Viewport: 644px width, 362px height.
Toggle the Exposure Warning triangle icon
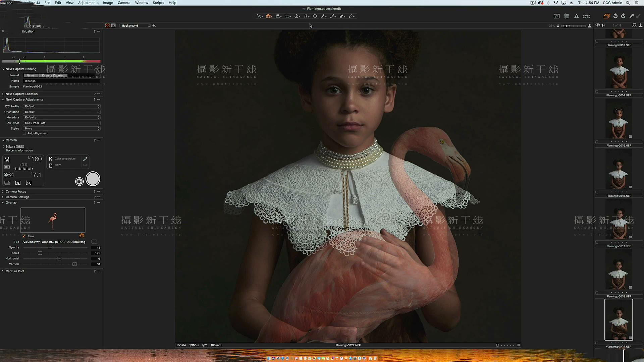[x=577, y=16]
